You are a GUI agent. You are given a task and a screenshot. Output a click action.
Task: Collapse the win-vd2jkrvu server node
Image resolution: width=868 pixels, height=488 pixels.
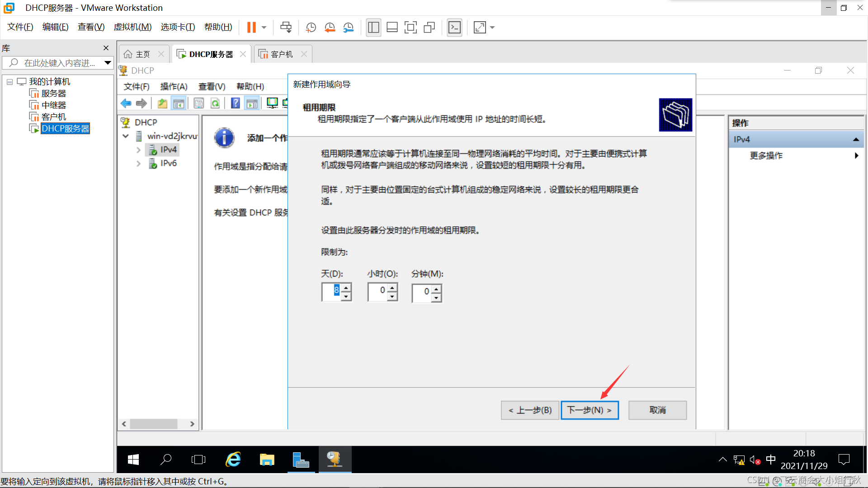pos(126,136)
